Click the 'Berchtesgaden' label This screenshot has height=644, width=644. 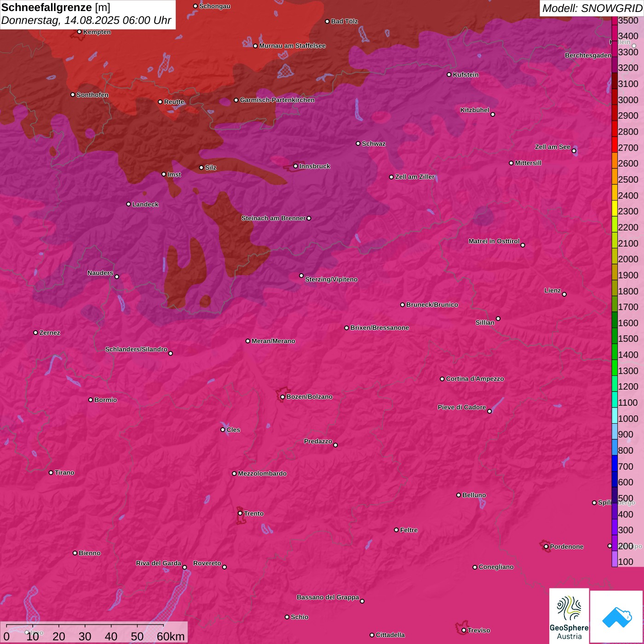coord(588,55)
